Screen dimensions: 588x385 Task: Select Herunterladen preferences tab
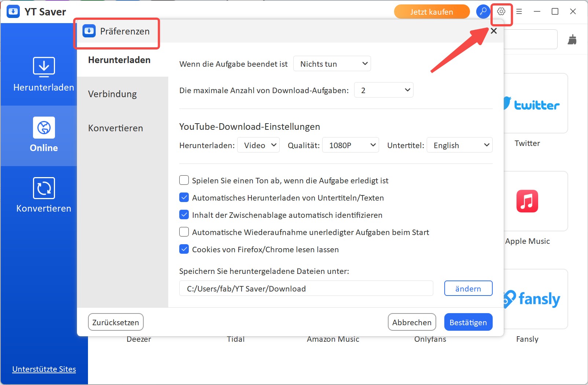tap(122, 60)
